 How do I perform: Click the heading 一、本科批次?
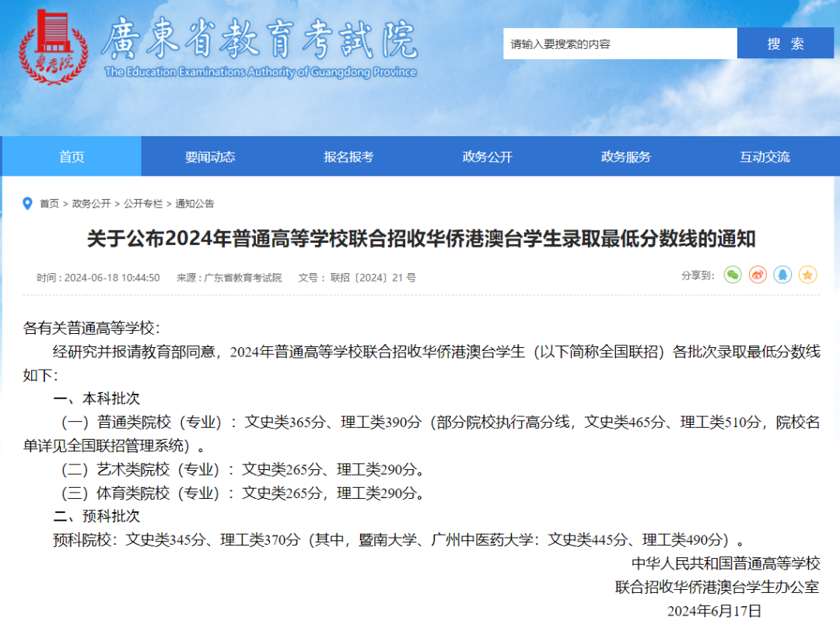tap(96, 398)
